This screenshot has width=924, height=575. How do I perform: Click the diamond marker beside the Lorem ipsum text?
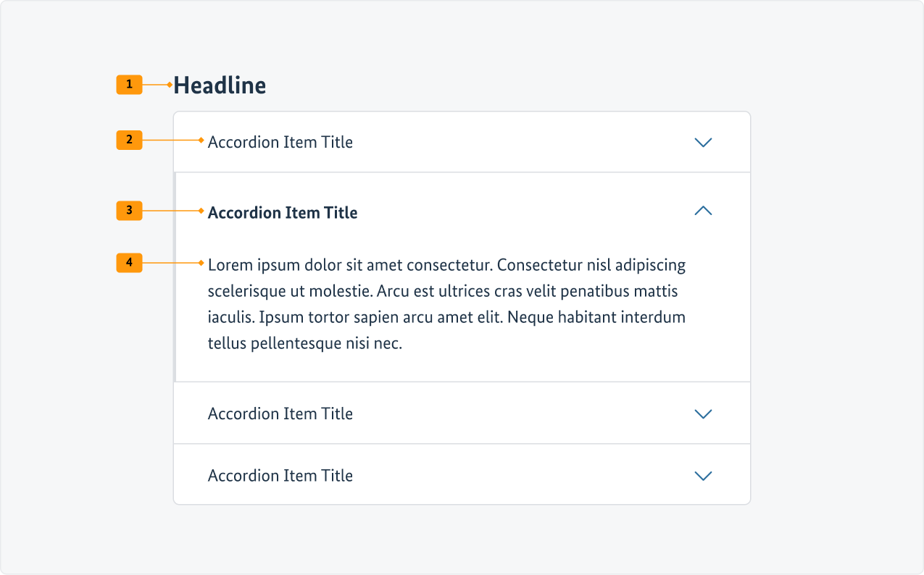pos(201,263)
